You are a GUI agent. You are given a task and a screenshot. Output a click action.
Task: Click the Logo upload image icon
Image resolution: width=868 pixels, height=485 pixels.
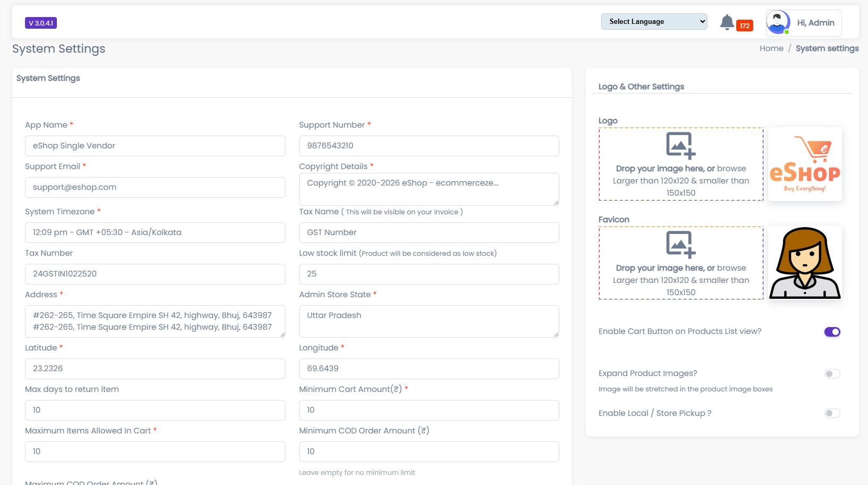681,146
